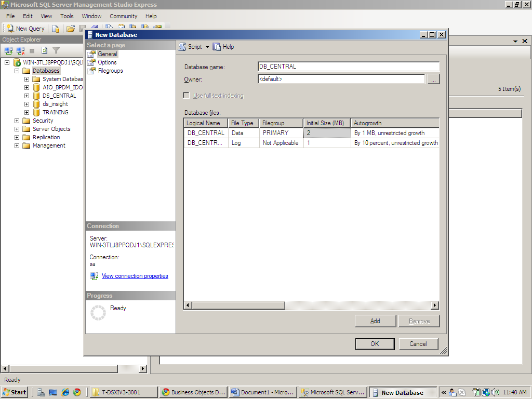Screen dimensions: 532x399
Task: Click the Refresh icon in Object Explorer
Action: (45, 50)
